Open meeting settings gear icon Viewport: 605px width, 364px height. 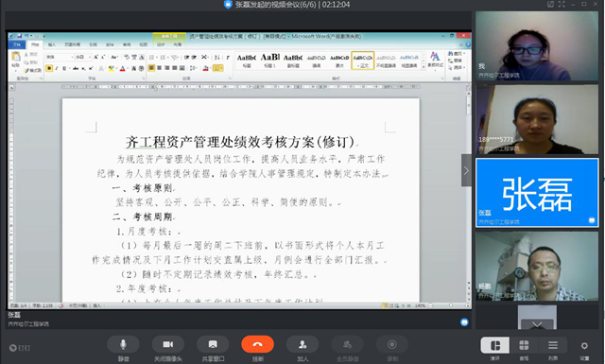pyautogui.click(x=584, y=345)
